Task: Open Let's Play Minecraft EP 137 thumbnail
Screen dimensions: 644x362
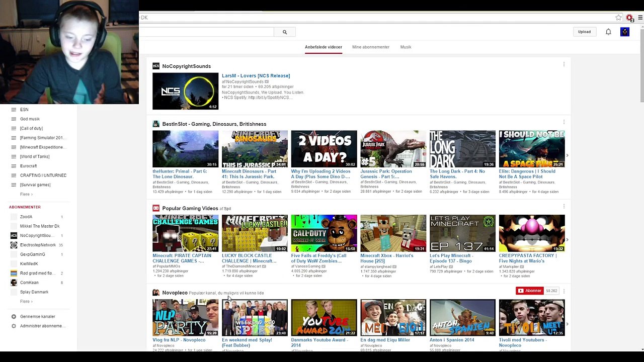Action: pos(462,233)
